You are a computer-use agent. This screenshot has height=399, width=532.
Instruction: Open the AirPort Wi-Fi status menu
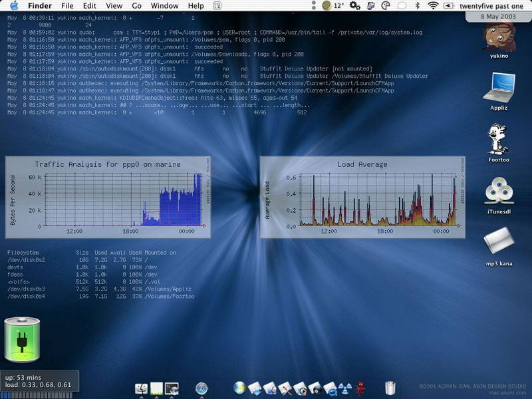(x=433, y=5)
